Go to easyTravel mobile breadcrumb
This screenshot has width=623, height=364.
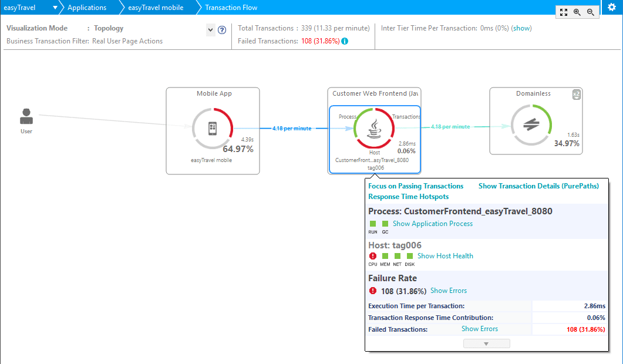pos(156,8)
